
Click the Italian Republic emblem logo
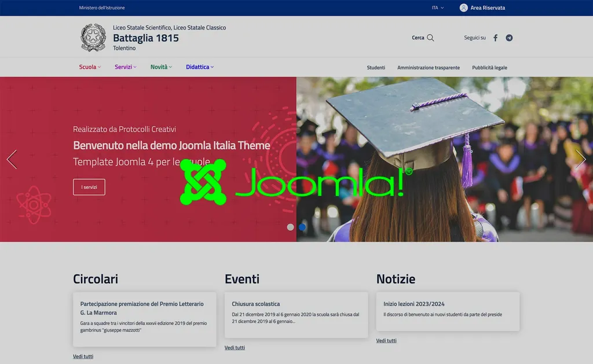(x=93, y=38)
